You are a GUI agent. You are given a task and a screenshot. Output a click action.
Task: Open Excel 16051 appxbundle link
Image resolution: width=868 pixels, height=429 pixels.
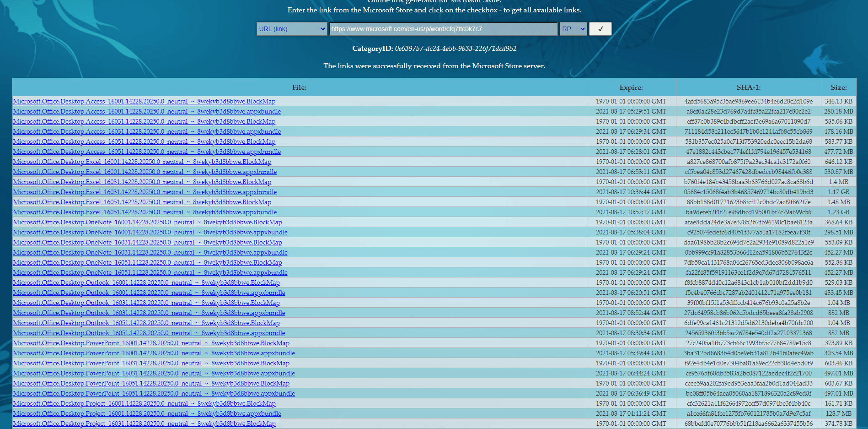145,212
